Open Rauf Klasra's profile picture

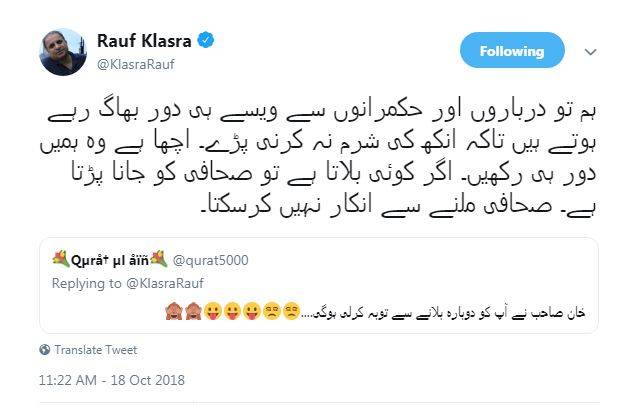click(63, 52)
